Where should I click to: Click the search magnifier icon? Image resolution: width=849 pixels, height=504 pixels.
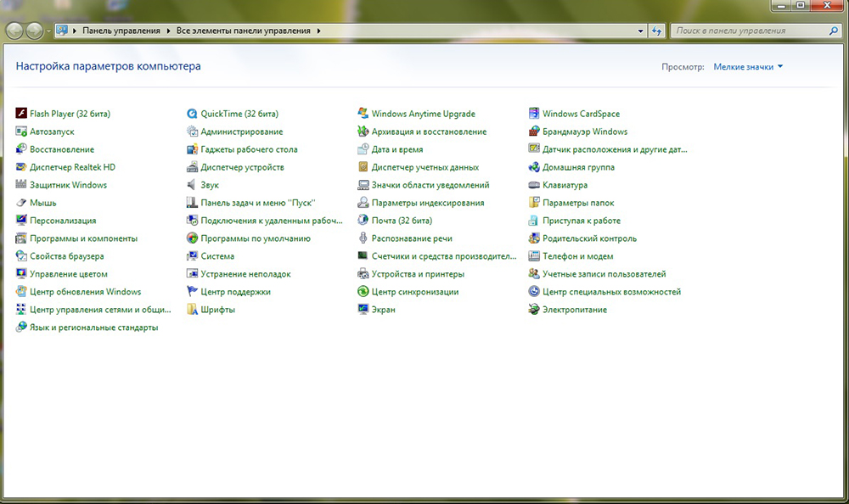pyautogui.click(x=834, y=31)
